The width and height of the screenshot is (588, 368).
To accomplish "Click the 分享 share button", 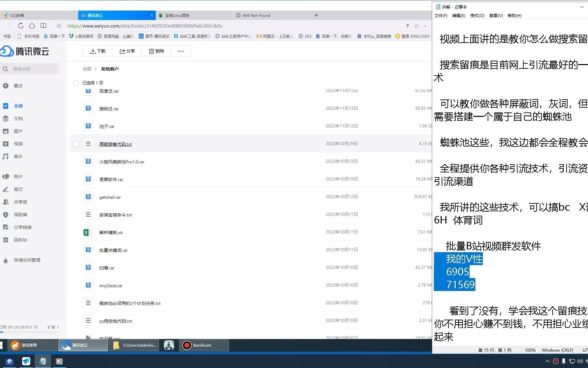I will (127, 51).
